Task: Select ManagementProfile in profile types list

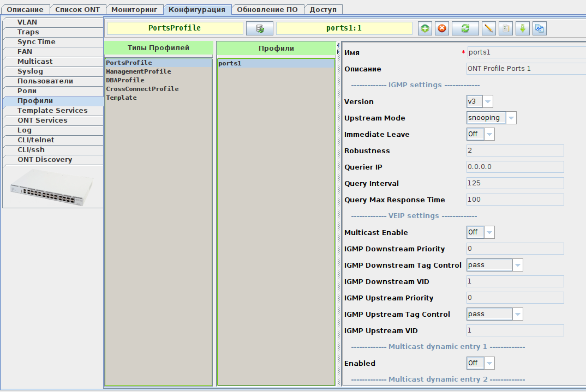Action: pyautogui.click(x=158, y=71)
